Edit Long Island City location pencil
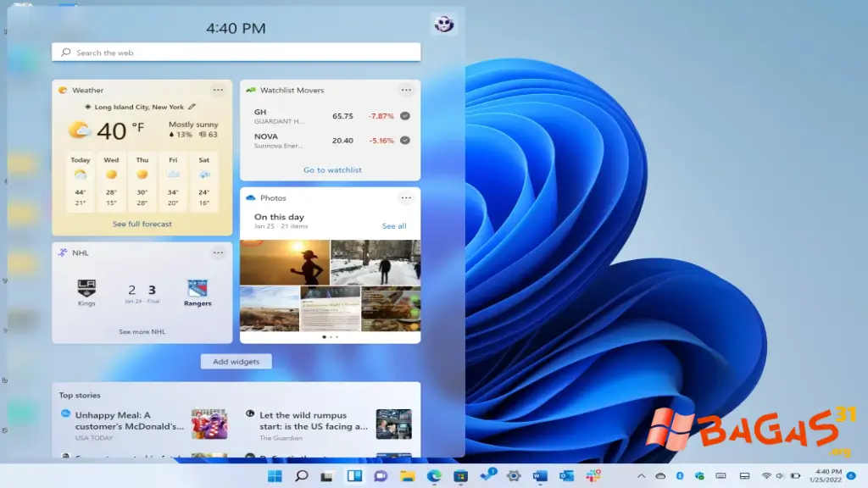Image resolution: width=868 pixels, height=488 pixels. 192,107
